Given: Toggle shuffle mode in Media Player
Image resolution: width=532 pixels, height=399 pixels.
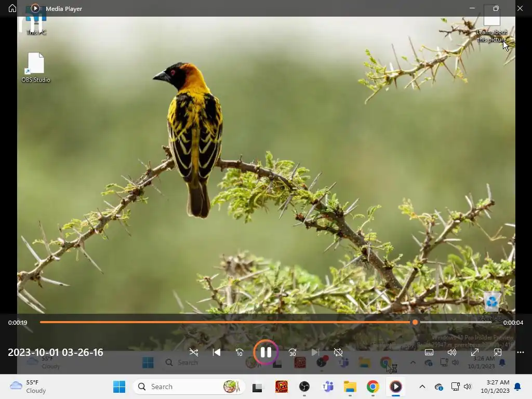Looking at the screenshot, I should click(194, 352).
